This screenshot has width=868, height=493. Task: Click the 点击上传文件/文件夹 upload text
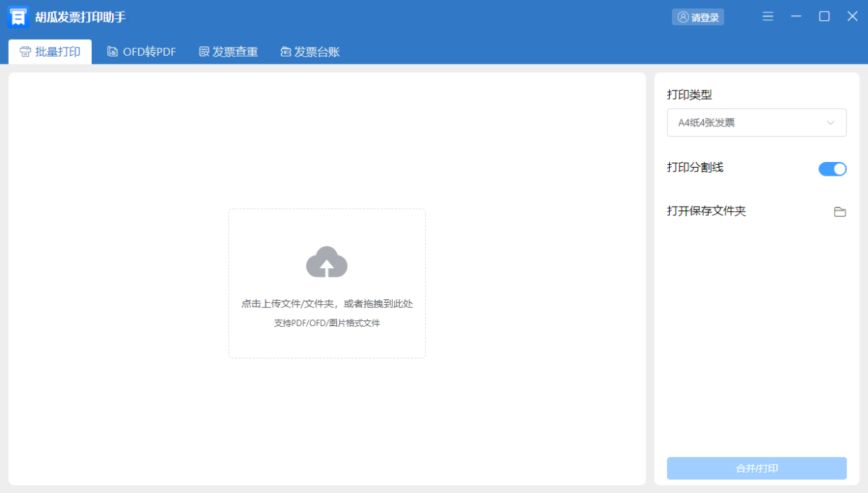[327, 304]
